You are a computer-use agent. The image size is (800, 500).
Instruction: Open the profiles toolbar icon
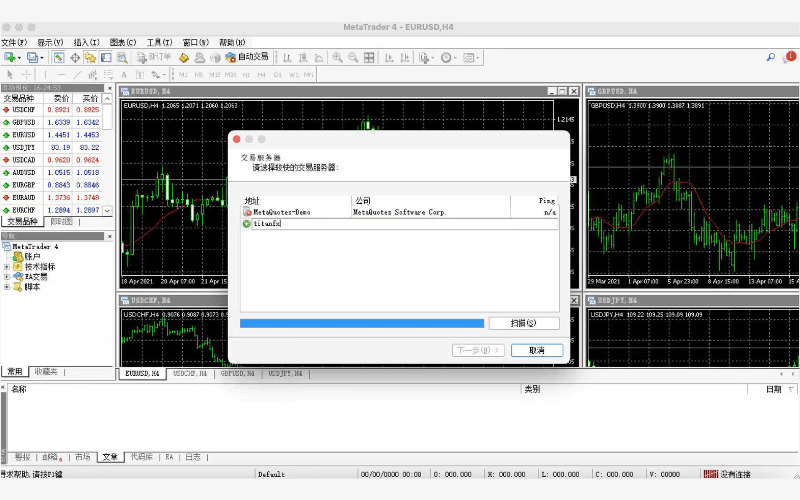(x=33, y=58)
